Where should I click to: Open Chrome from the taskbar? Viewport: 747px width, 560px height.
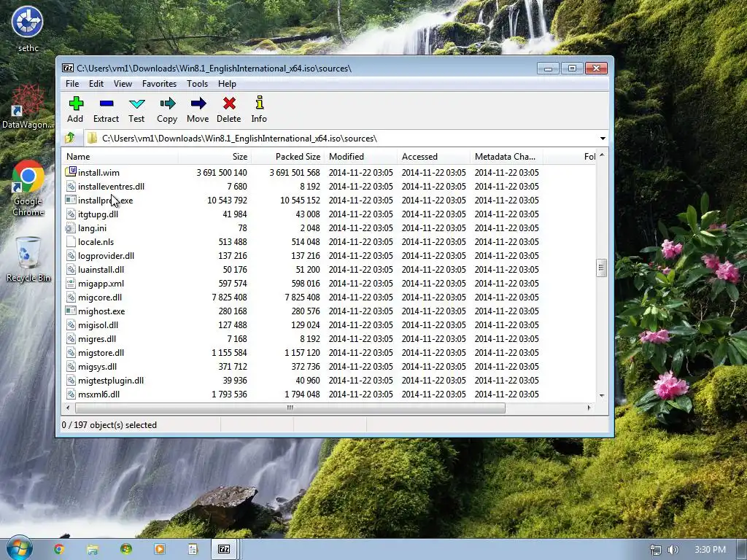coord(59,549)
